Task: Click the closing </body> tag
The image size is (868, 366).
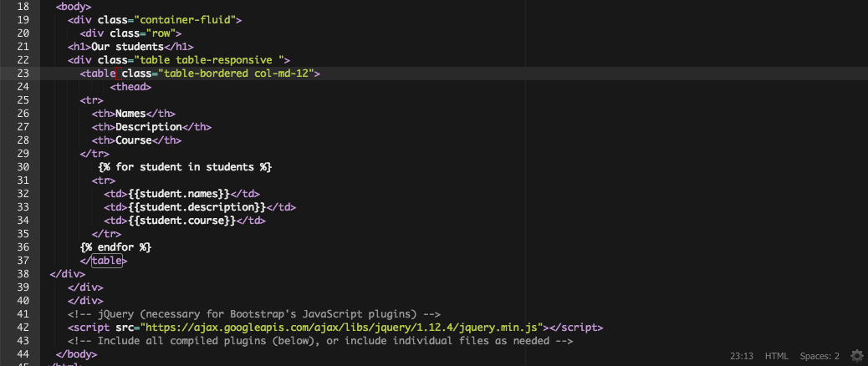Action: pyautogui.click(x=76, y=353)
